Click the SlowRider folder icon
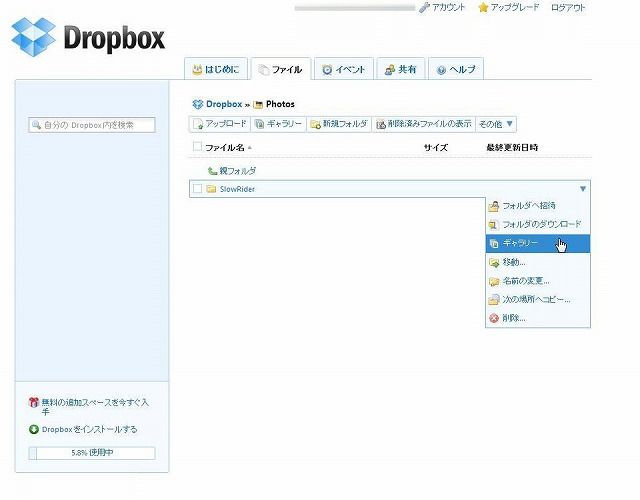640x500 pixels. [x=211, y=189]
